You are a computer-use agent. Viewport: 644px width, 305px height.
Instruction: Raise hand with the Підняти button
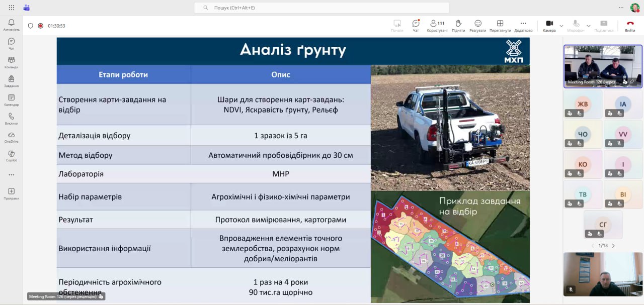pos(458,25)
